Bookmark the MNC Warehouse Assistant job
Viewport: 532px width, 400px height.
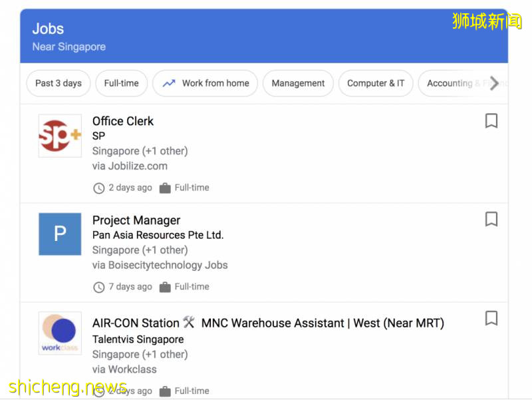(x=491, y=318)
